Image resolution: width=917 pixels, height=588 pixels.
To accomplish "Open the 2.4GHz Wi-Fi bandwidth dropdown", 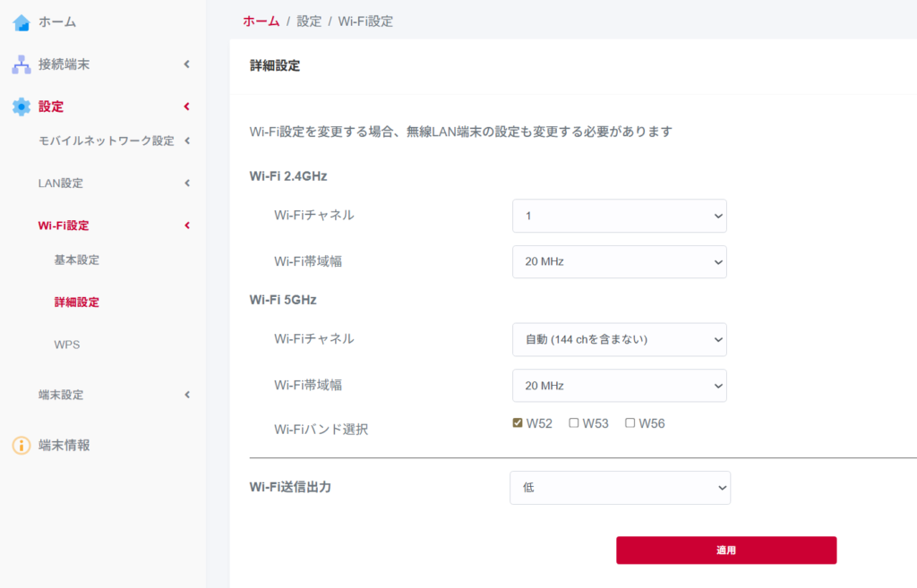I will tap(619, 262).
